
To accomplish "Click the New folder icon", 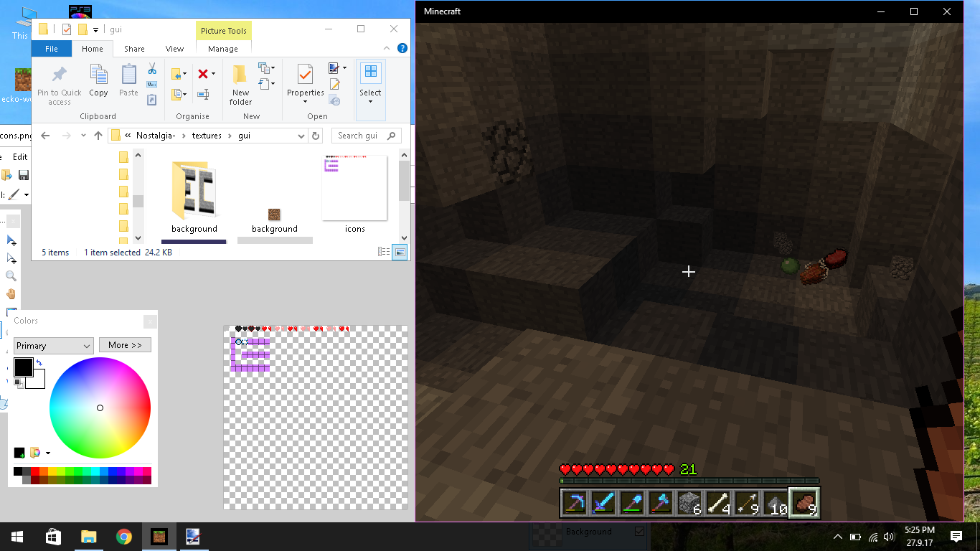I will click(x=240, y=83).
